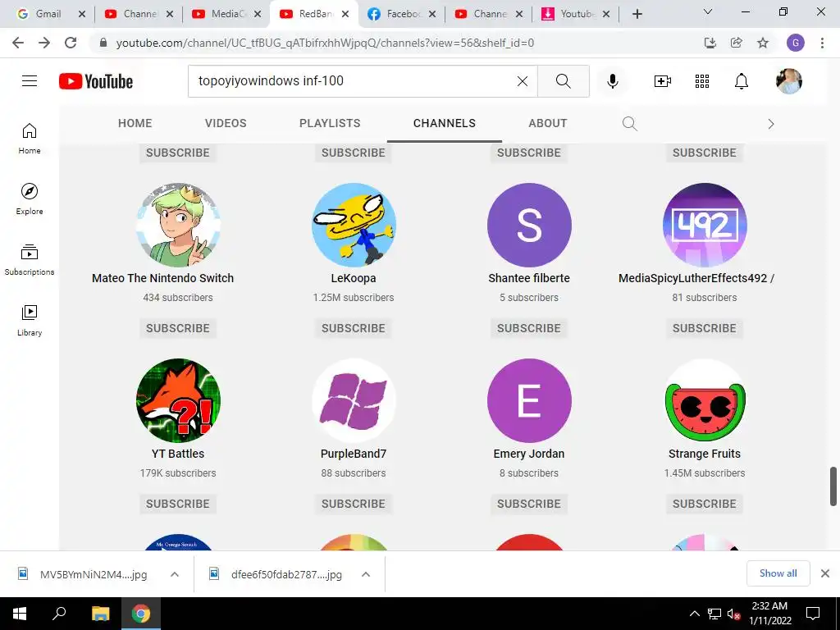Open the YouTube guide hamburger menu
The image size is (840, 630).
[30, 81]
